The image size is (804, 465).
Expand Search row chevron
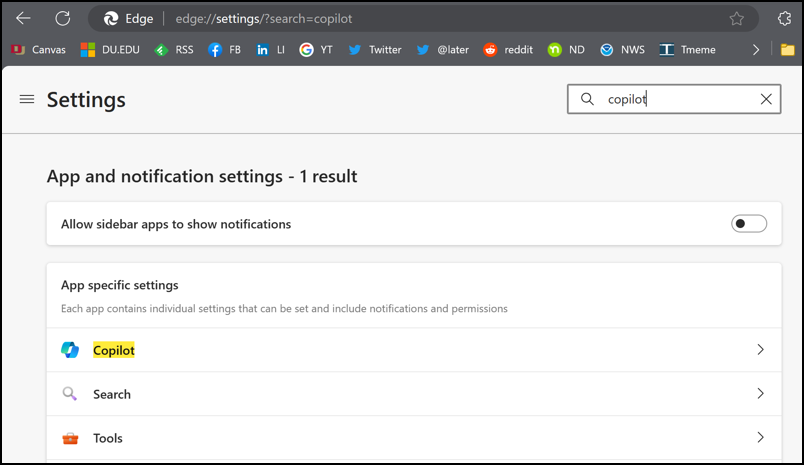[760, 393]
